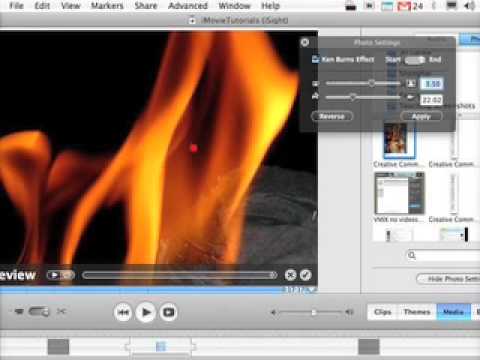480x360 pixels.
Task: Open the Share menu
Action: click(x=146, y=6)
